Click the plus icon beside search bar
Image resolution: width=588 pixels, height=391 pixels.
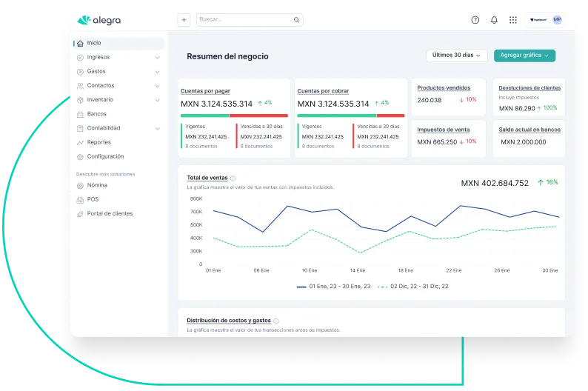[184, 20]
